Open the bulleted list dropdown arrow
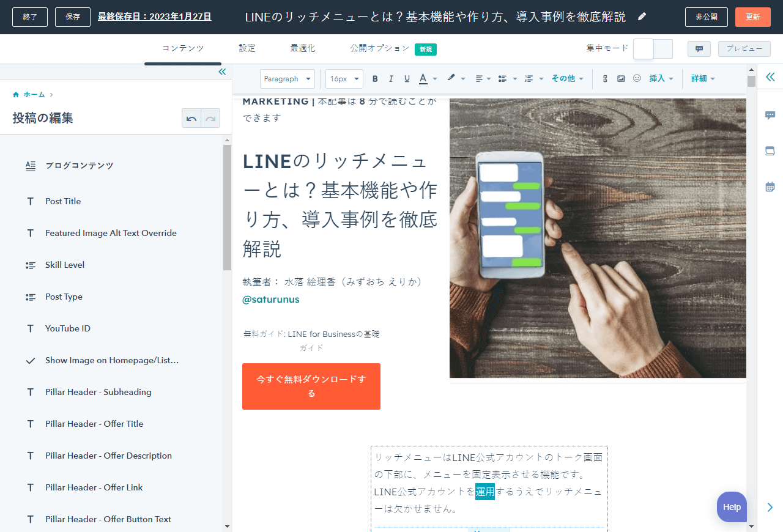The width and height of the screenshot is (783, 532). [514, 79]
